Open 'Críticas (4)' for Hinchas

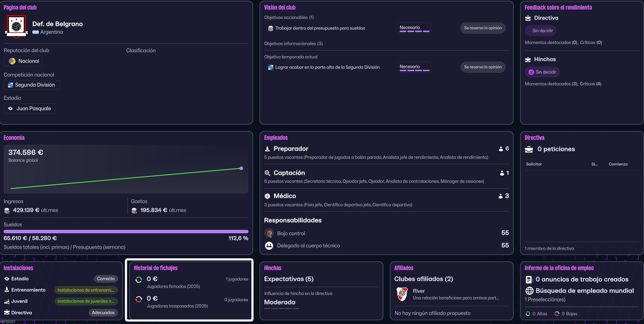(590, 84)
